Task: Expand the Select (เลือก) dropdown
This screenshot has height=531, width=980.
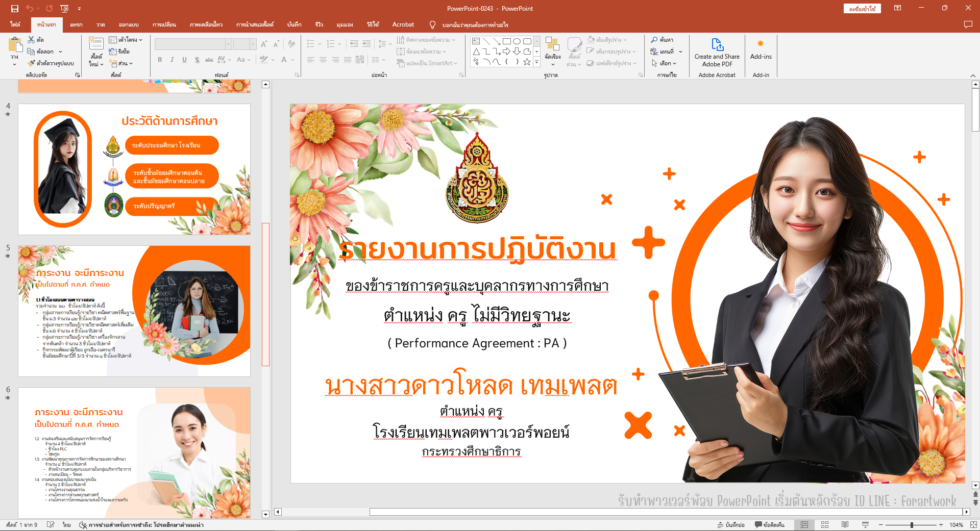Action: [x=664, y=63]
